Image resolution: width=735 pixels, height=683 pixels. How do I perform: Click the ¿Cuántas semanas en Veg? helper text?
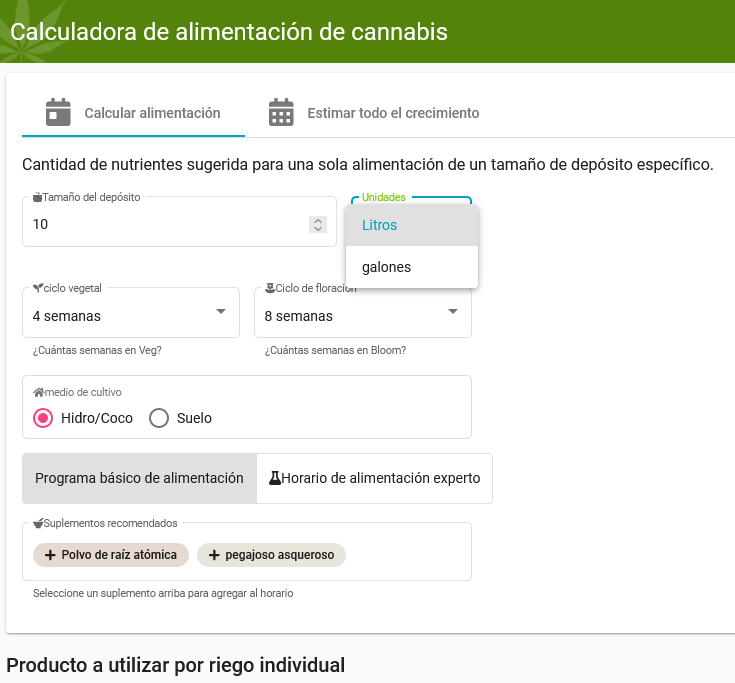click(x=97, y=350)
